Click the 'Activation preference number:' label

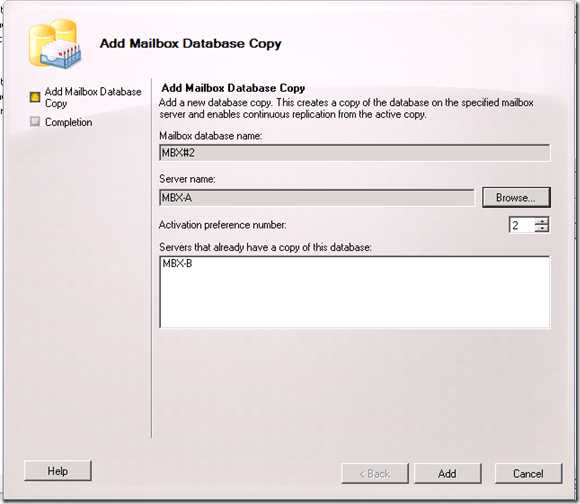point(223,225)
